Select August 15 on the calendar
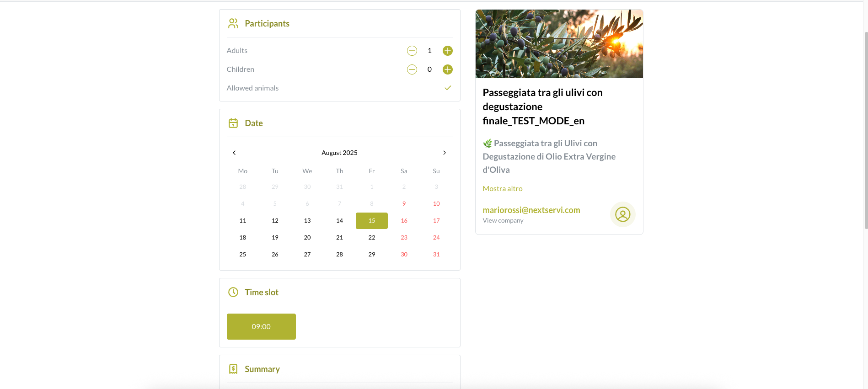This screenshot has width=868, height=389. [x=371, y=221]
